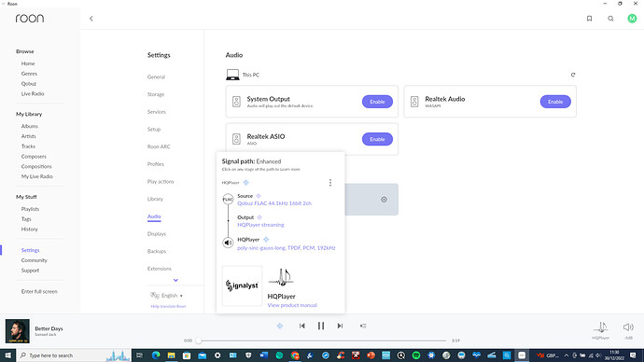Image resolution: width=644 pixels, height=362 pixels.
Task: Go to Home in Browse
Action: [28, 63]
